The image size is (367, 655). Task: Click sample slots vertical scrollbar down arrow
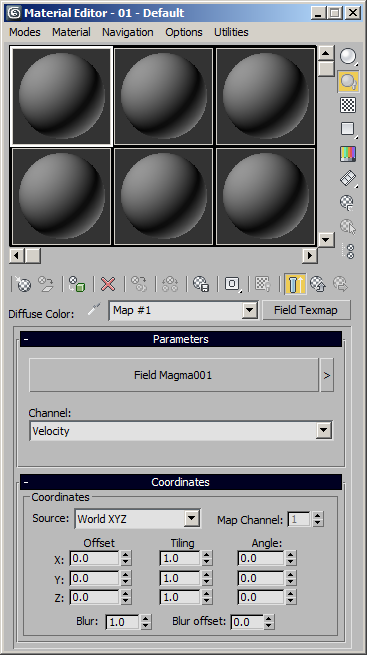[326, 240]
